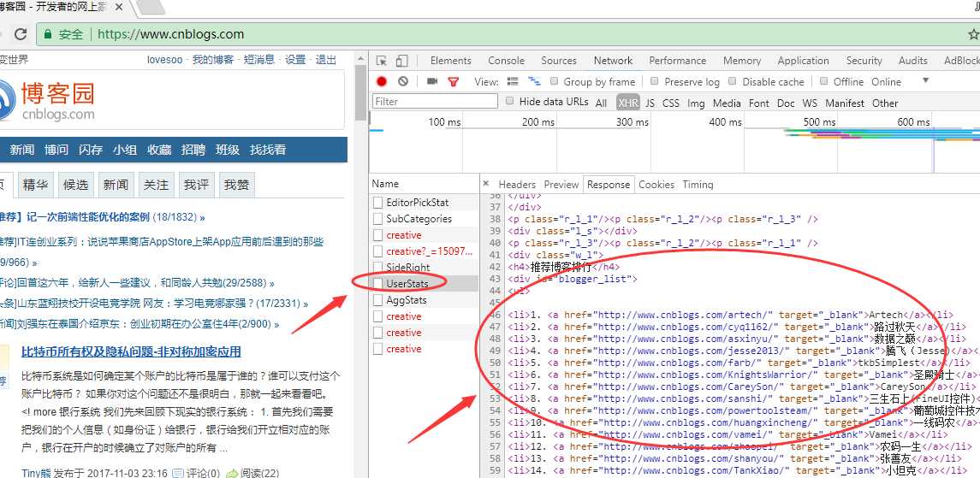The image size is (980, 478).
Task: Filter requests by Manifest
Action: click(x=845, y=103)
